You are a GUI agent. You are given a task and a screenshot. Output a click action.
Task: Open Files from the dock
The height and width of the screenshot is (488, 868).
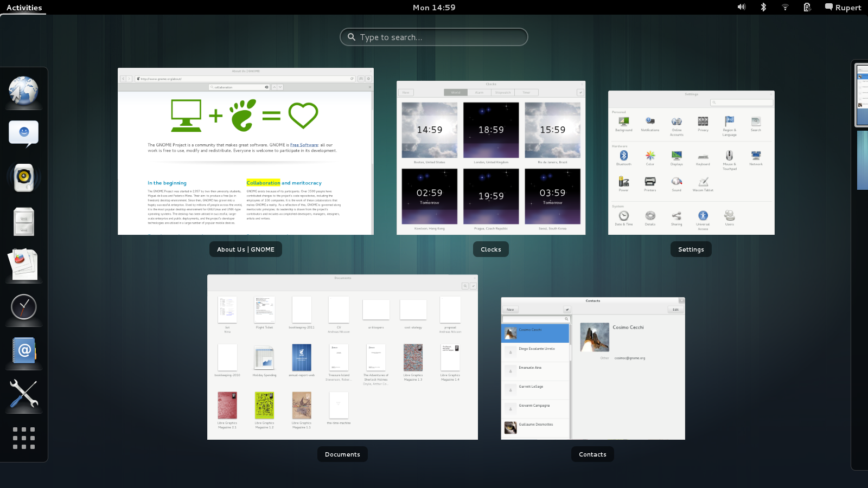(23, 221)
